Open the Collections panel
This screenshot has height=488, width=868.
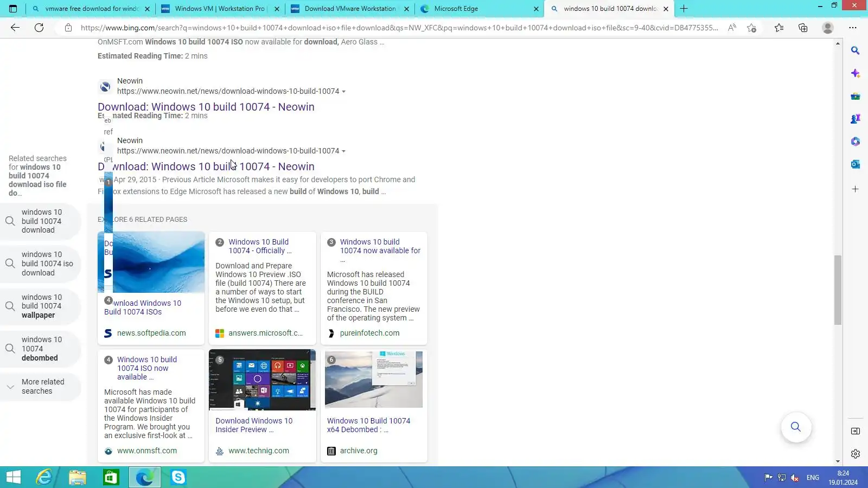(803, 28)
